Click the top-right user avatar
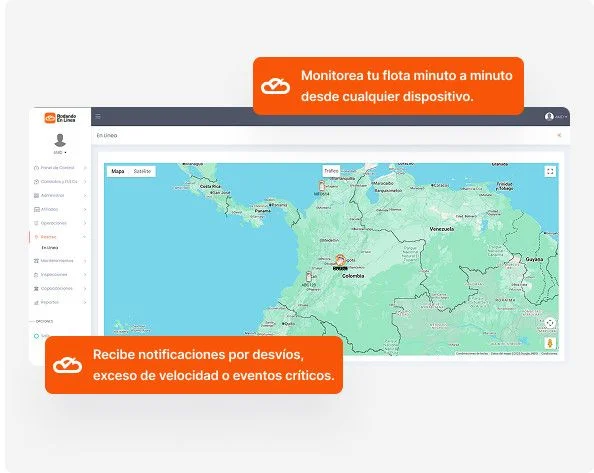The width and height of the screenshot is (594, 473). (549, 117)
